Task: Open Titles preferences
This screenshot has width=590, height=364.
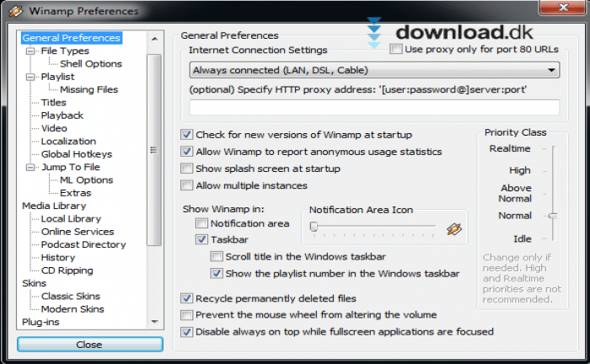Action: tap(53, 102)
